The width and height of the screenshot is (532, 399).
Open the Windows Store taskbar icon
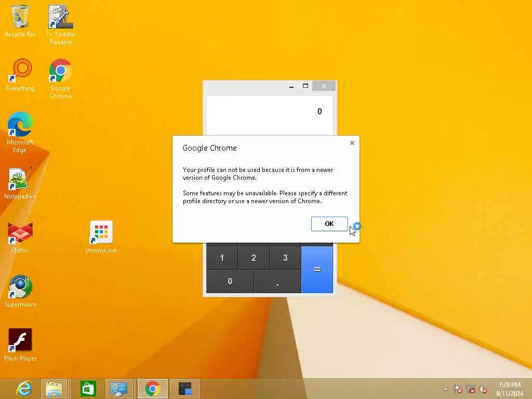pos(88,389)
